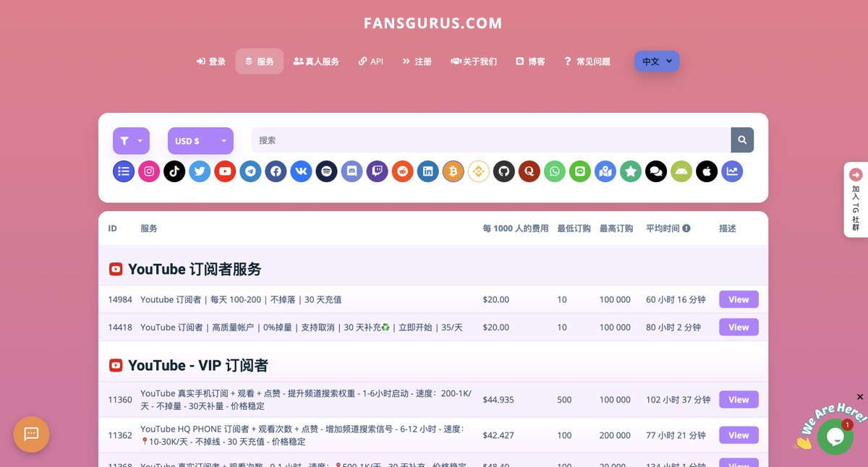Pick the Android category icon
Viewport: 868px width, 467px height.
tap(681, 171)
